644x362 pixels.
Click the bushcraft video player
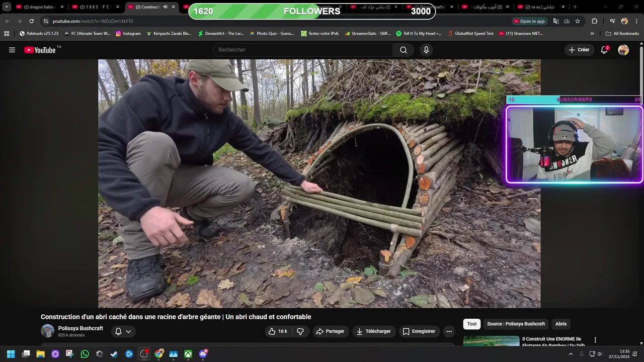pos(319,184)
